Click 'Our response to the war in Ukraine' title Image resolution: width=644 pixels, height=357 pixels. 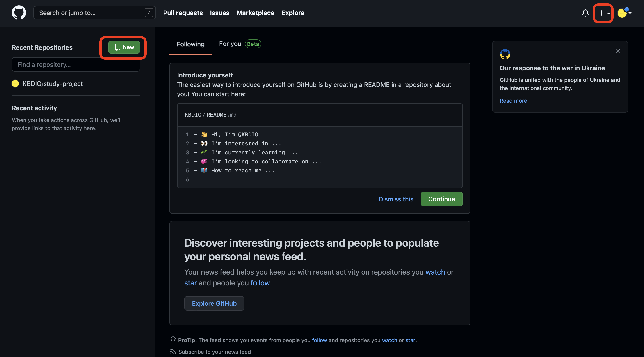(x=552, y=68)
